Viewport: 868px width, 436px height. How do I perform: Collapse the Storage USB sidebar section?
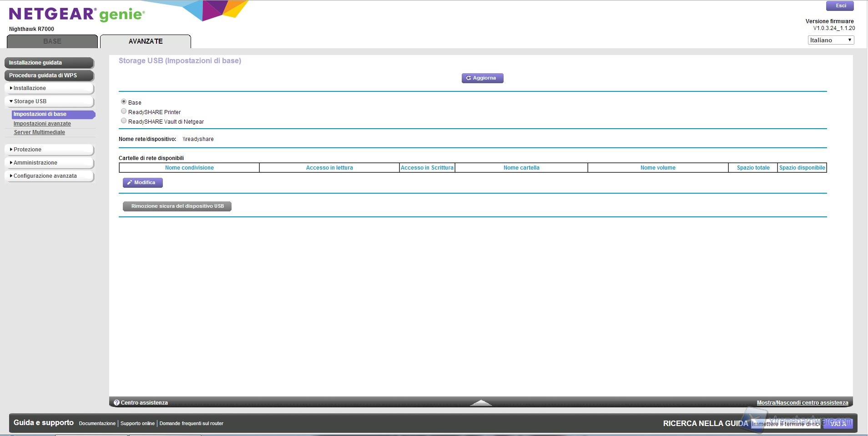tap(49, 101)
